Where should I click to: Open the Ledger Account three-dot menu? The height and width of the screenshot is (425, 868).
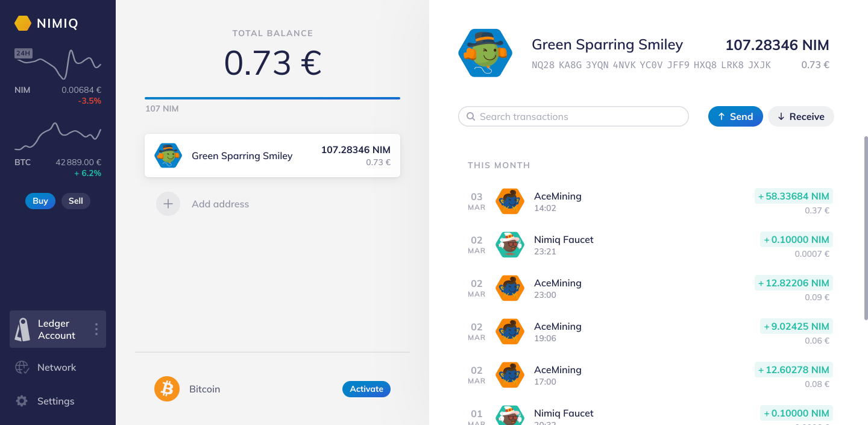[96, 329]
